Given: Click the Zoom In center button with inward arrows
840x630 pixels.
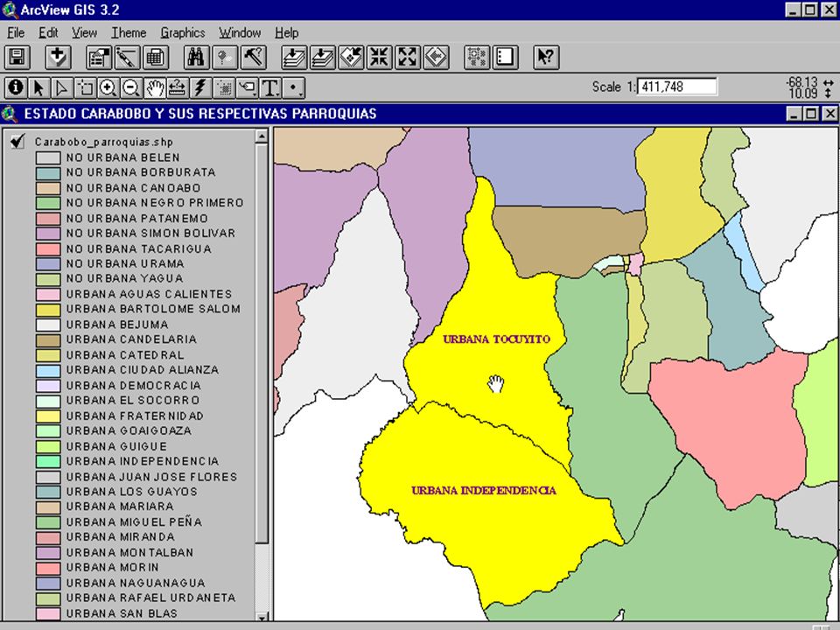Looking at the screenshot, I should pyautogui.click(x=379, y=58).
